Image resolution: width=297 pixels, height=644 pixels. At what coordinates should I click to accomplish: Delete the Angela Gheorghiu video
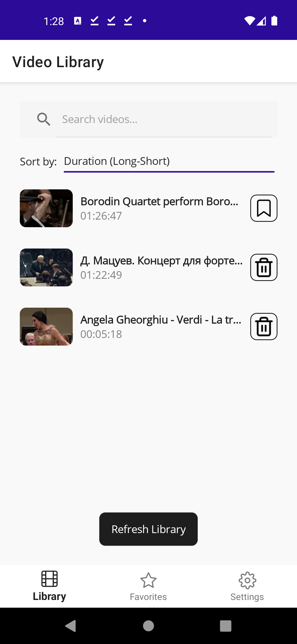(x=263, y=326)
